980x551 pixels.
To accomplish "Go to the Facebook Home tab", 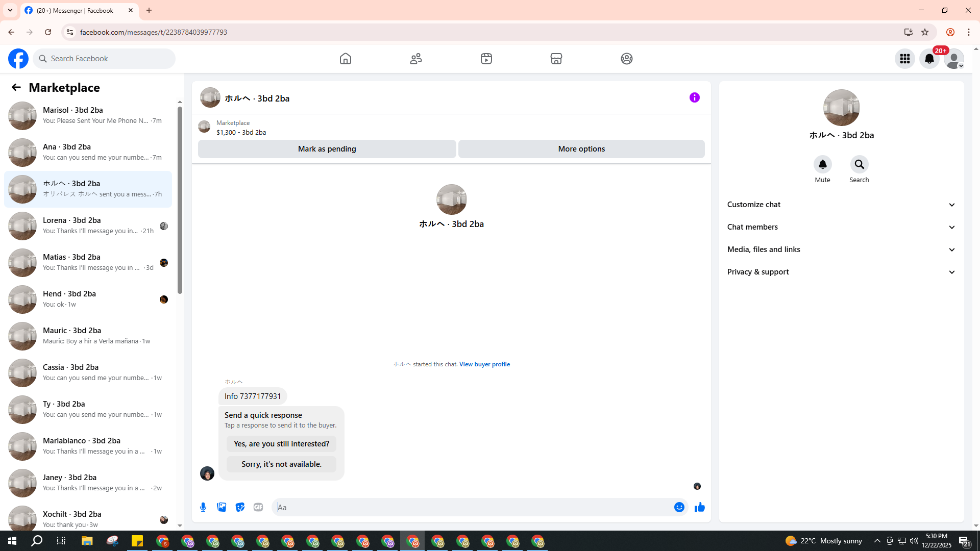I will [346, 59].
